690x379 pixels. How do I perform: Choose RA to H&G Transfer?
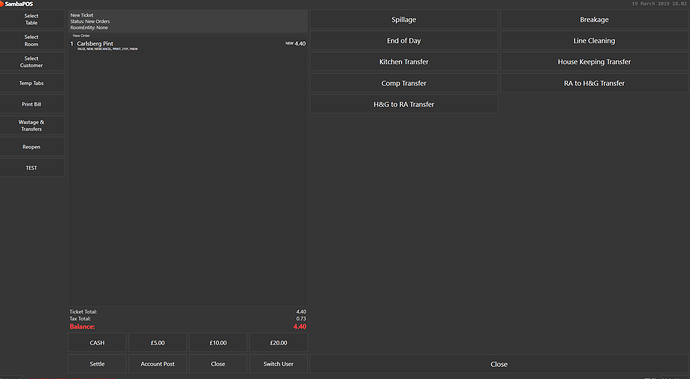[x=594, y=83]
